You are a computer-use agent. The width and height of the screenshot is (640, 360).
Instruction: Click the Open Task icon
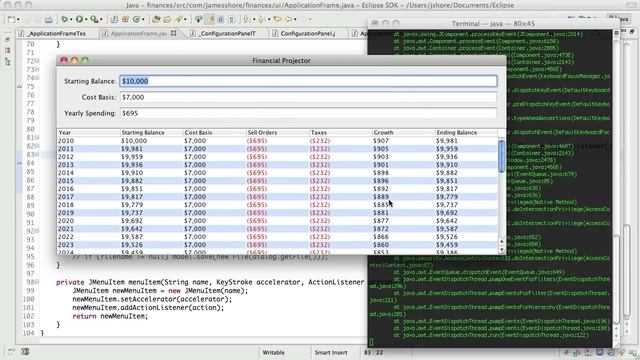pos(167,19)
